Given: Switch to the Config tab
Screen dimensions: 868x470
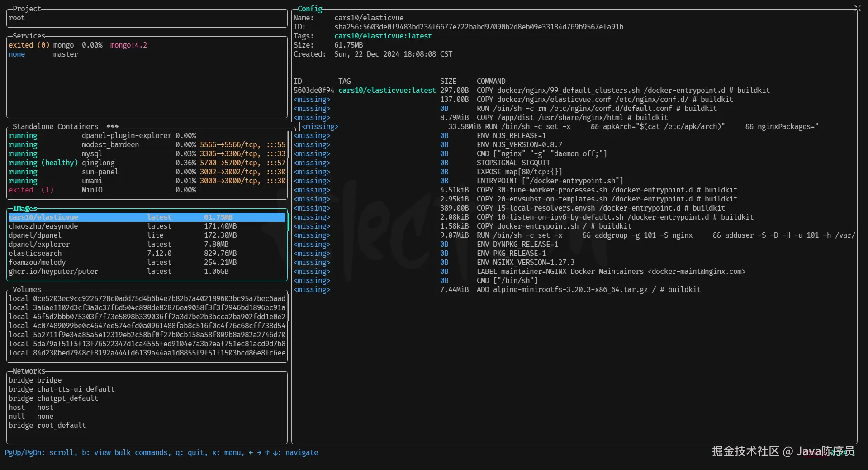Looking at the screenshot, I should tap(310, 9).
